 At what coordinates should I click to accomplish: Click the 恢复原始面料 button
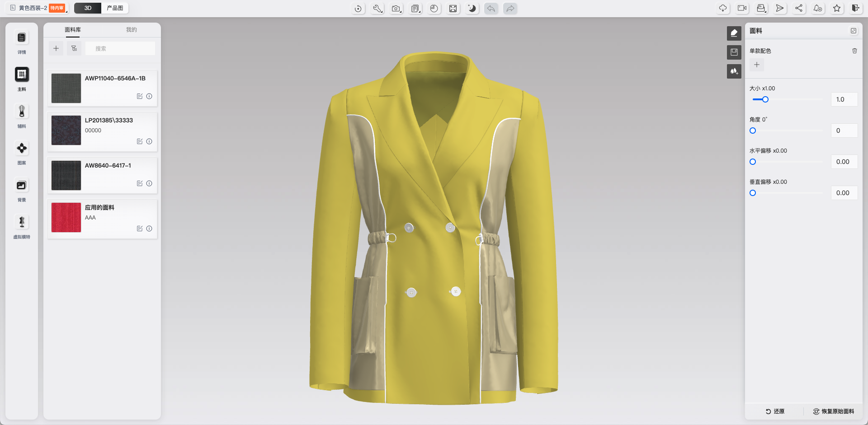[834, 411]
